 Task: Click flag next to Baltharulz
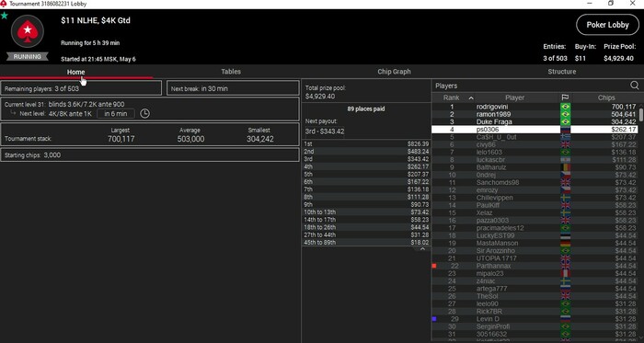click(566, 167)
